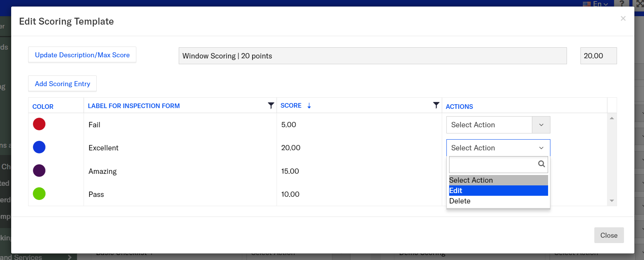This screenshot has height=260, width=644.
Task: Choose Delete from the action list
Action: 498,201
